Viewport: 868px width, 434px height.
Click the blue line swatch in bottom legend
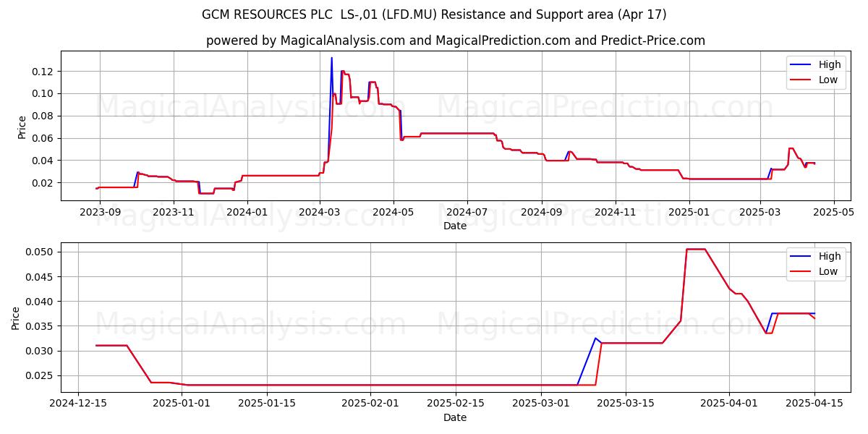pyautogui.click(x=801, y=257)
